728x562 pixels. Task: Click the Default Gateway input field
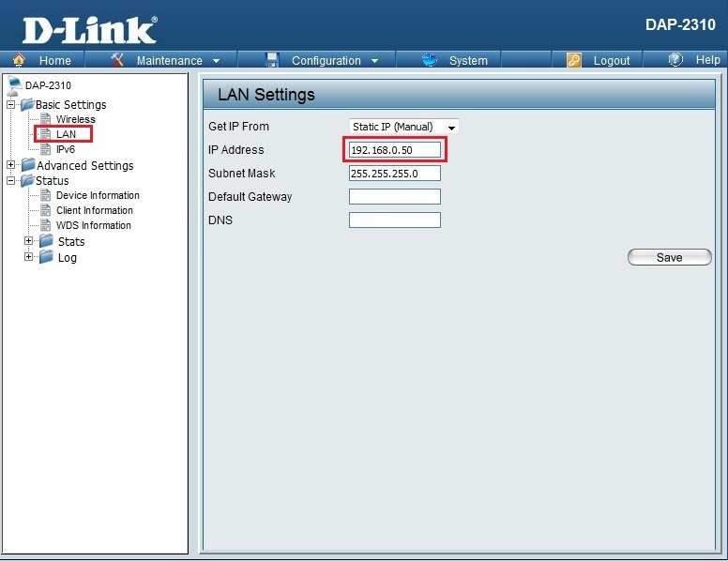pyautogui.click(x=394, y=197)
